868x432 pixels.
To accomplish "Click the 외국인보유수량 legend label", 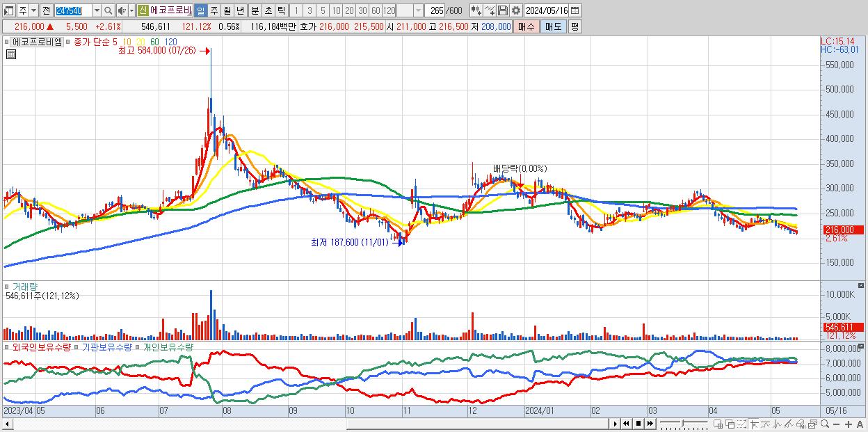I will point(41,346).
